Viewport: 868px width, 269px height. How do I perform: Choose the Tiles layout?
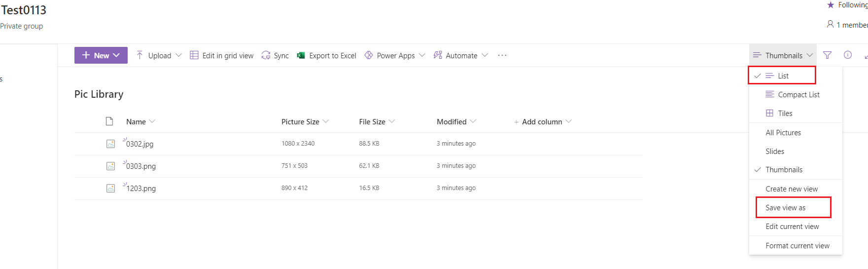[x=796, y=113]
